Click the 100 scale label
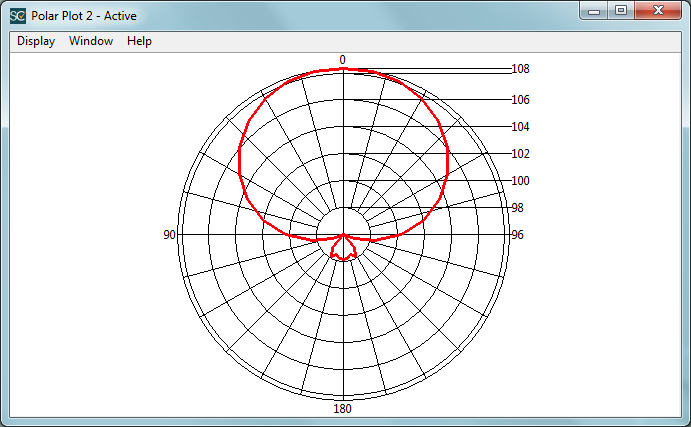The image size is (691, 427). coord(520,181)
